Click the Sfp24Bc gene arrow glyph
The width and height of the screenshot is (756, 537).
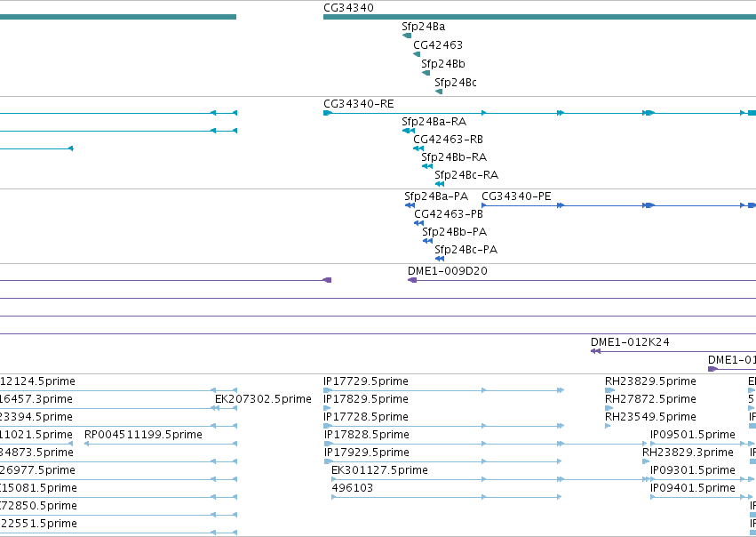click(x=439, y=92)
